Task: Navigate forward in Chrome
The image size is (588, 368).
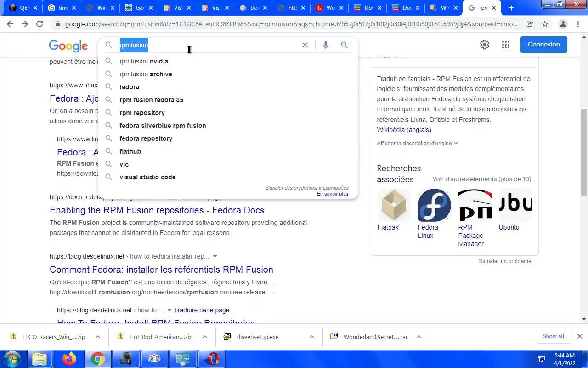Action: 25,24
